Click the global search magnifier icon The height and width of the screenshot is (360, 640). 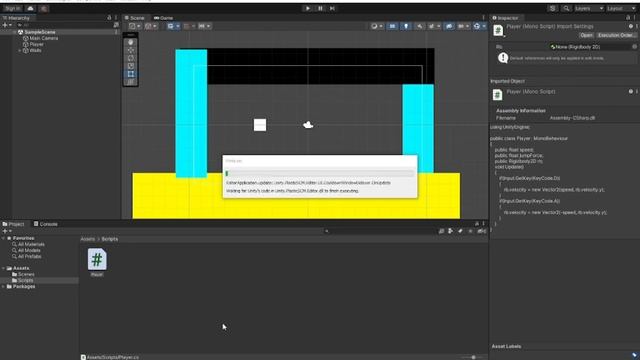coord(566,8)
